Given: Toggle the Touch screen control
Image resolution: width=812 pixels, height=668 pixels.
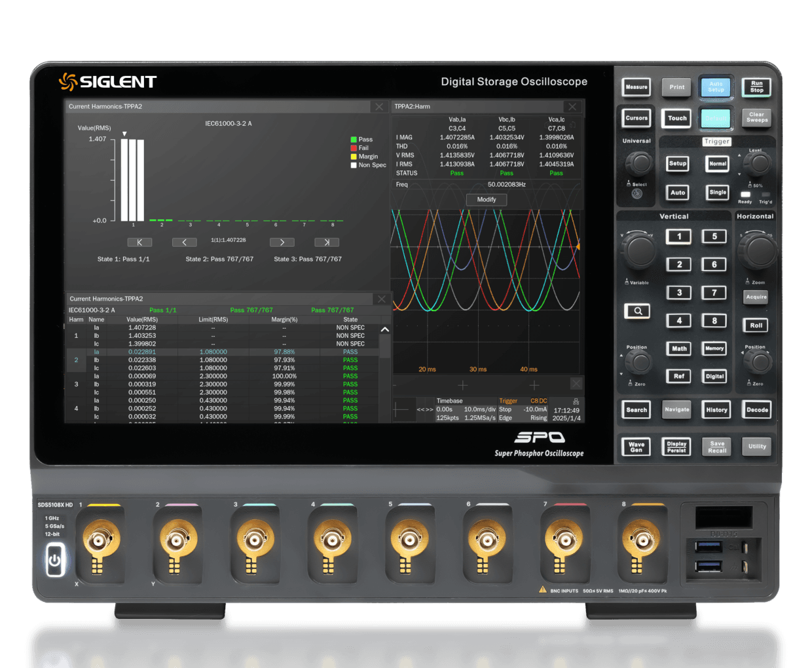Looking at the screenshot, I should click(676, 119).
